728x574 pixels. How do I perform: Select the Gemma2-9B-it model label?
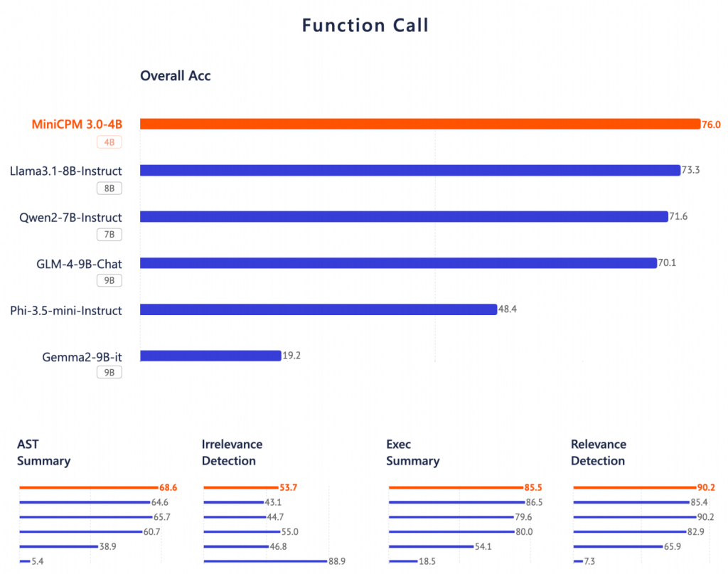80,356
